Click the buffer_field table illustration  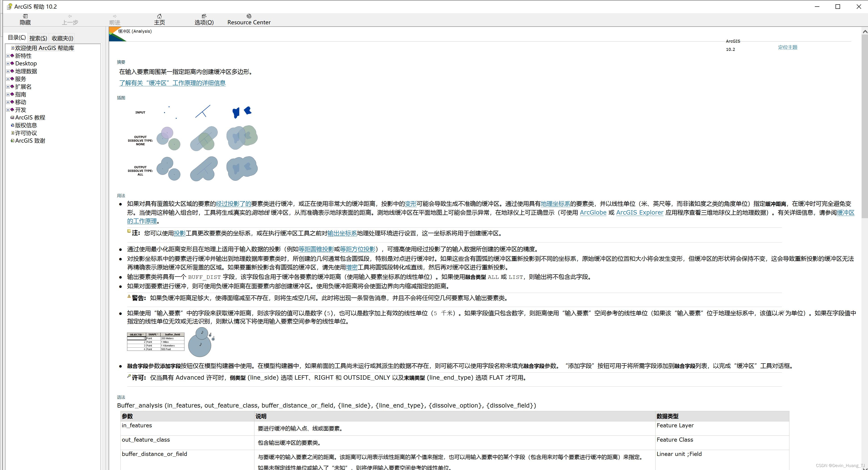coord(156,342)
